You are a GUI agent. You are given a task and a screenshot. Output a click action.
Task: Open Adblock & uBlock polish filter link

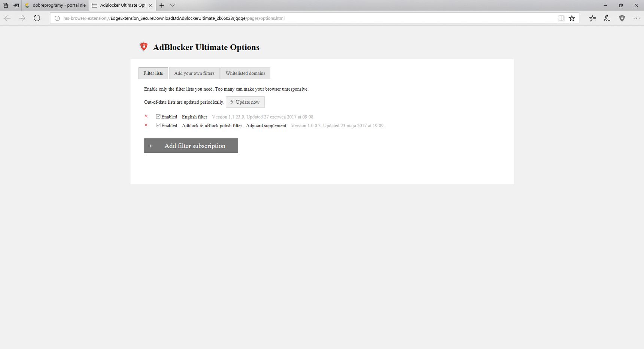(x=234, y=125)
